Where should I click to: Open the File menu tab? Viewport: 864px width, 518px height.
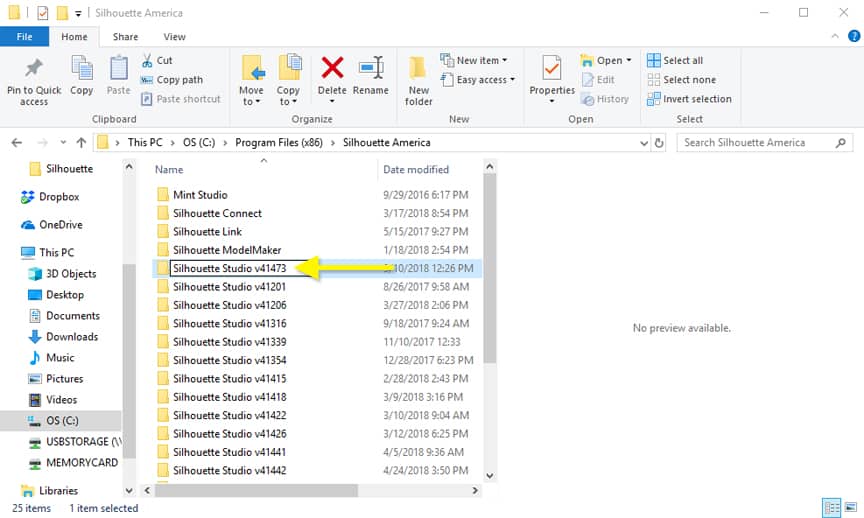pyautogui.click(x=24, y=37)
